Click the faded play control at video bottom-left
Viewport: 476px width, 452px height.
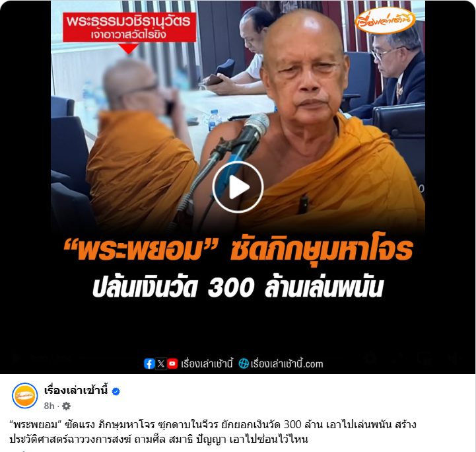17,358
